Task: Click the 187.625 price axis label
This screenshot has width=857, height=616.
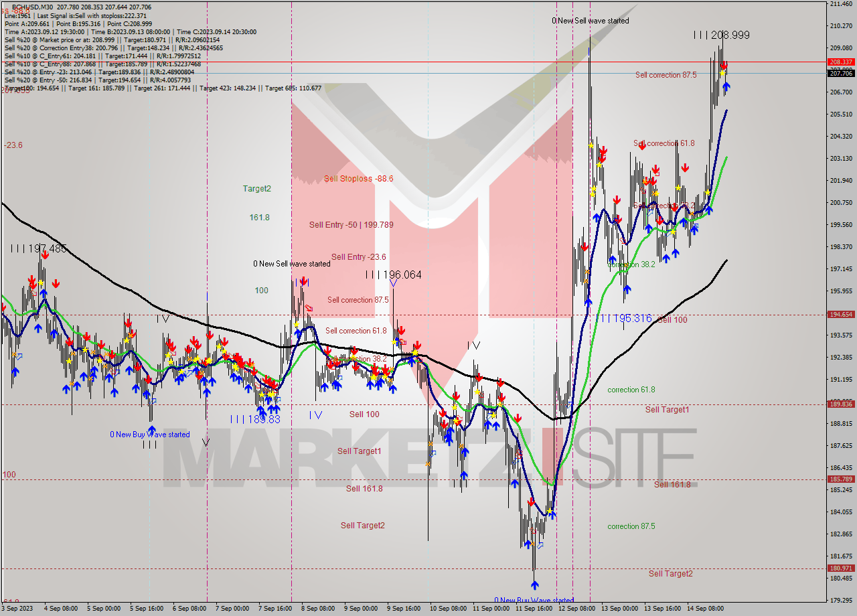Action: pos(842,445)
